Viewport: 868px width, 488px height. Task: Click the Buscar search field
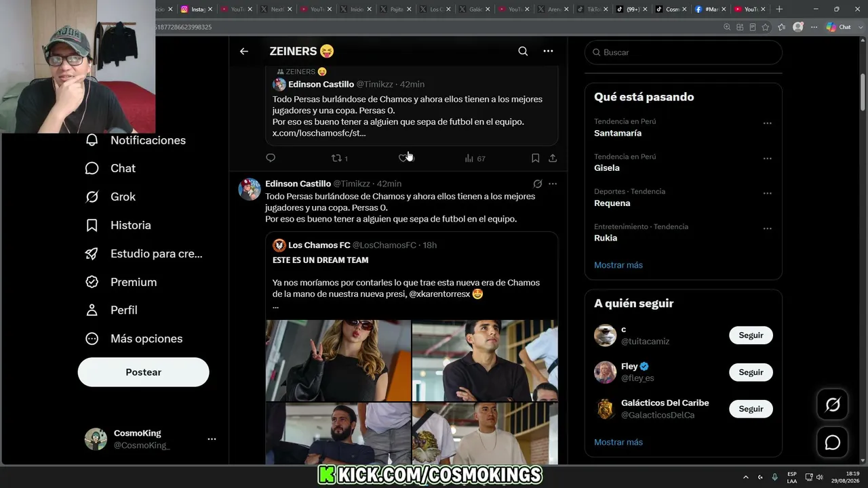pyautogui.click(x=684, y=52)
